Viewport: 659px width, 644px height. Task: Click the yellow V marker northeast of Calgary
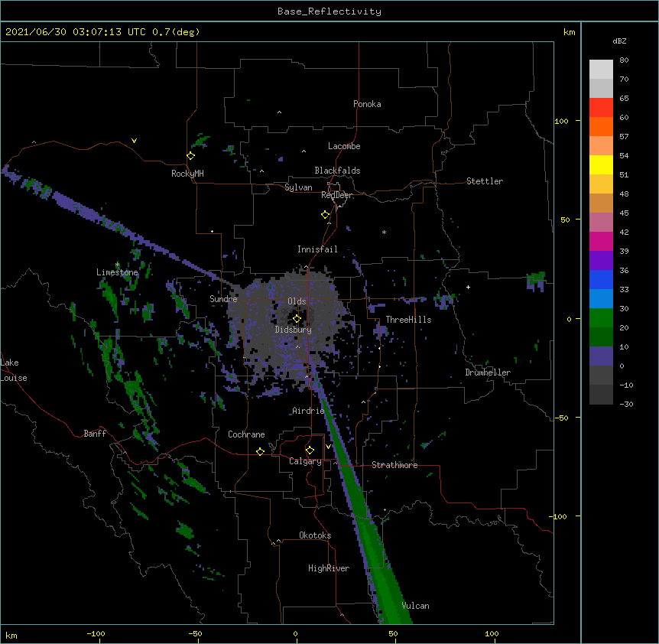[x=328, y=446]
